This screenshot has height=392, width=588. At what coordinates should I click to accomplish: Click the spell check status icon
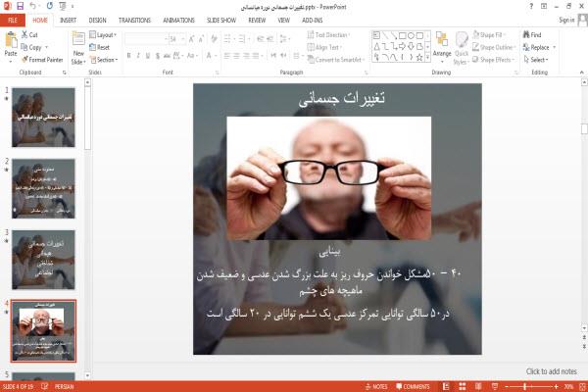45,386
